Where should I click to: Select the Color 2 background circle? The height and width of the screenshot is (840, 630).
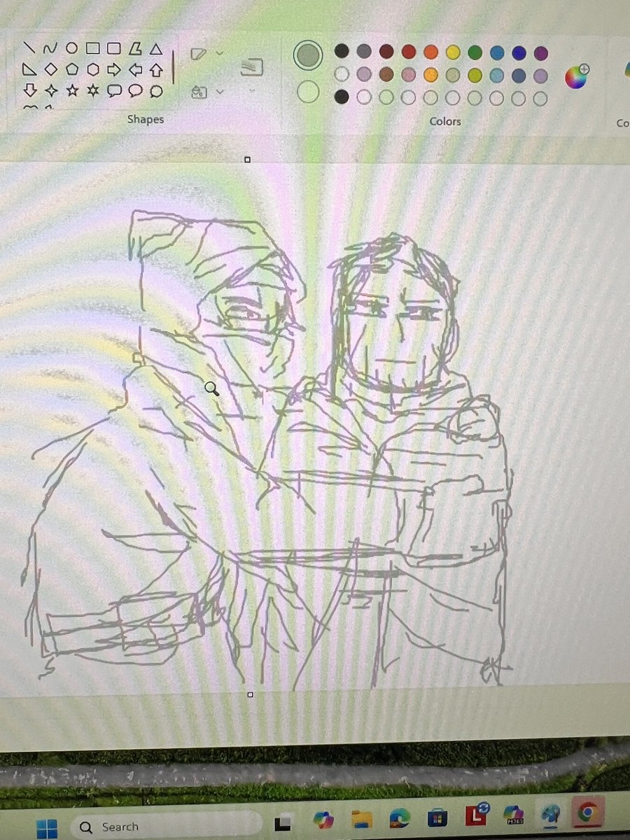pyautogui.click(x=308, y=92)
